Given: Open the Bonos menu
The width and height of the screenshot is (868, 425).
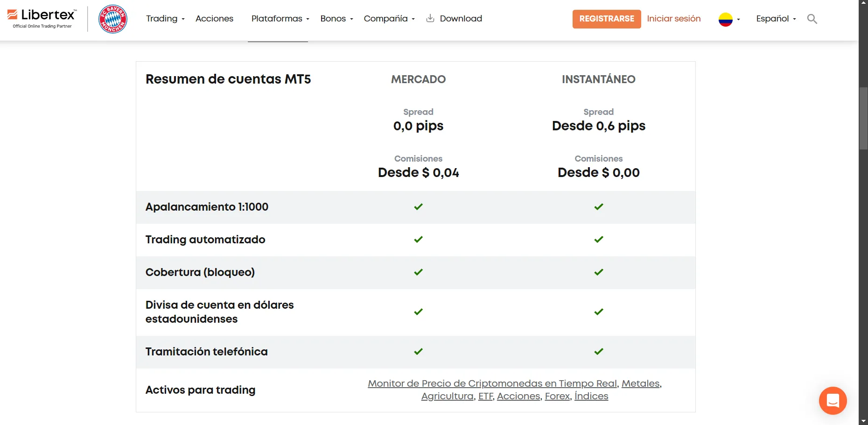Looking at the screenshot, I should 336,19.
